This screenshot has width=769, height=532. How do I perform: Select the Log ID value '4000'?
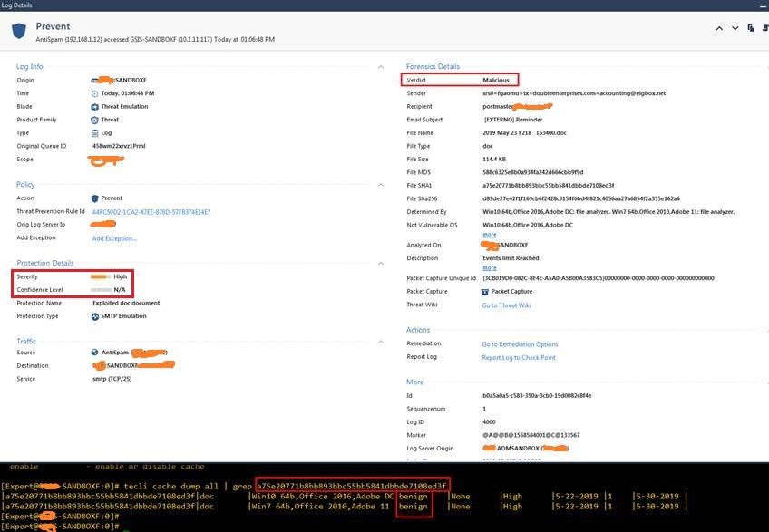pyautogui.click(x=489, y=422)
